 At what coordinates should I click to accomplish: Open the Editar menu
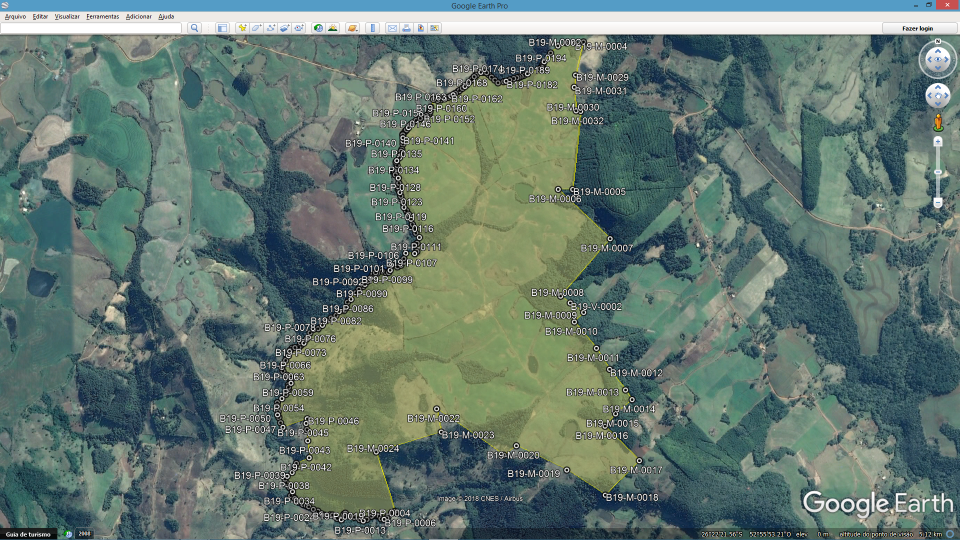[x=40, y=17]
